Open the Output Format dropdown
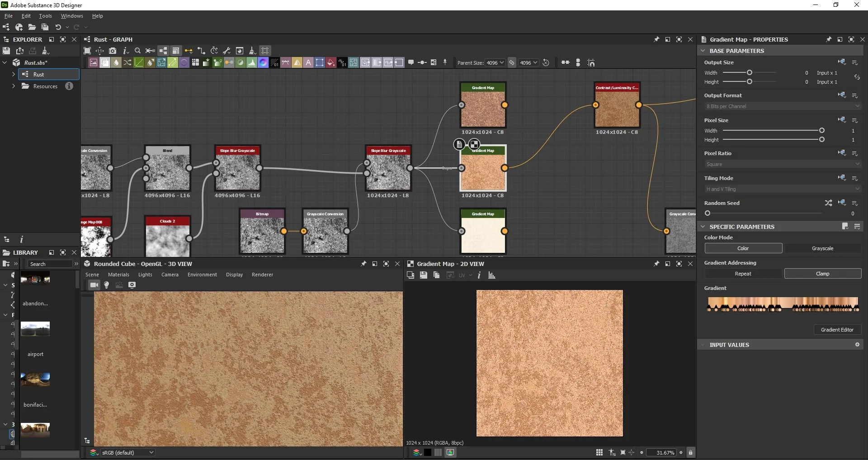The width and height of the screenshot is (868, 460). (x=783, y=106)
